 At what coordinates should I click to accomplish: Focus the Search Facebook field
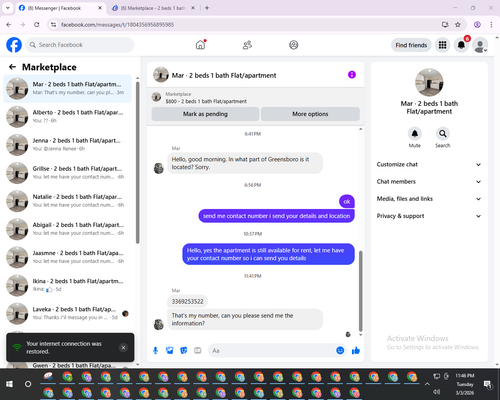point(80,45)
